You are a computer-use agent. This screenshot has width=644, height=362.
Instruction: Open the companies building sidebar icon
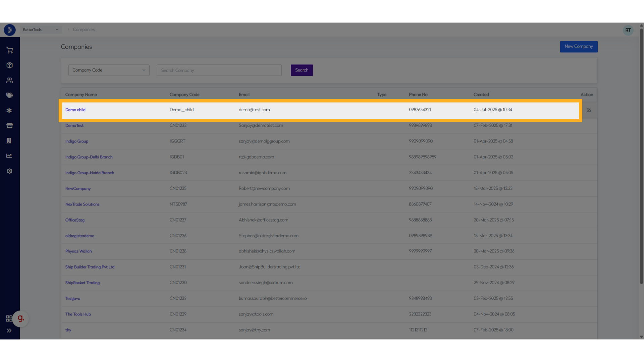[x=9, y=141]
